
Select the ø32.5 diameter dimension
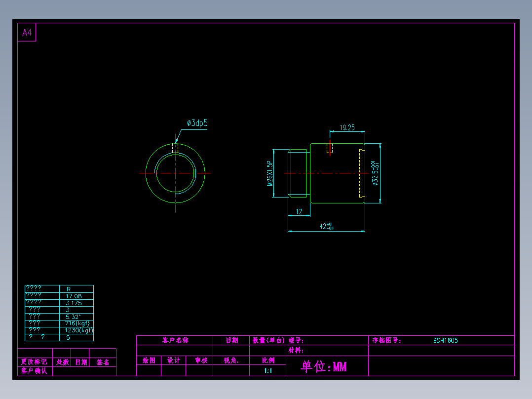tap(375, 173)
